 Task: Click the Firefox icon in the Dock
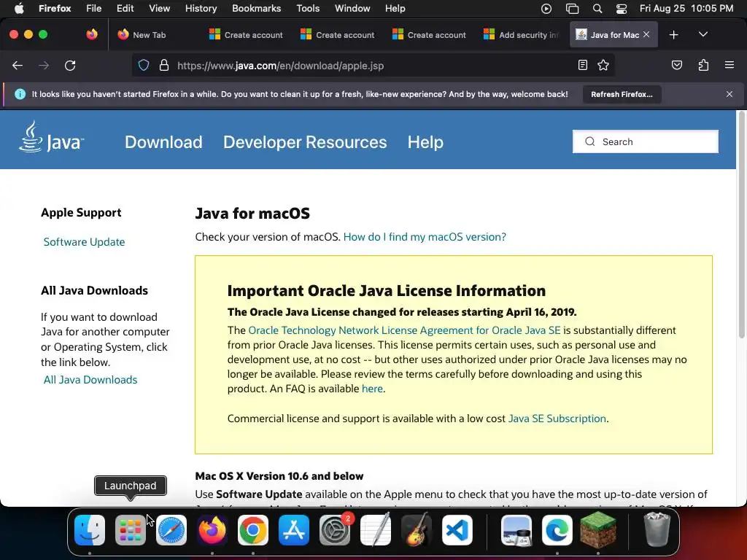click(x=212, y=530)
